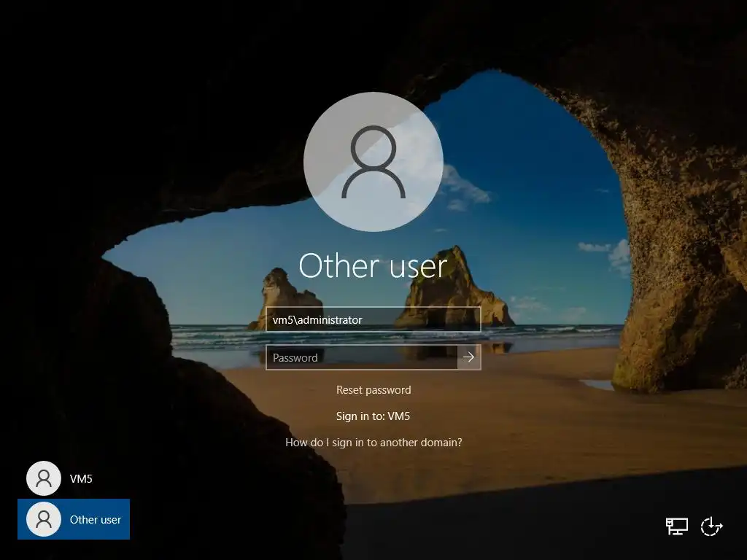Screen dimensions: 747x560
Task: Click the 'Other user' heading text
Action: (373, 265)
